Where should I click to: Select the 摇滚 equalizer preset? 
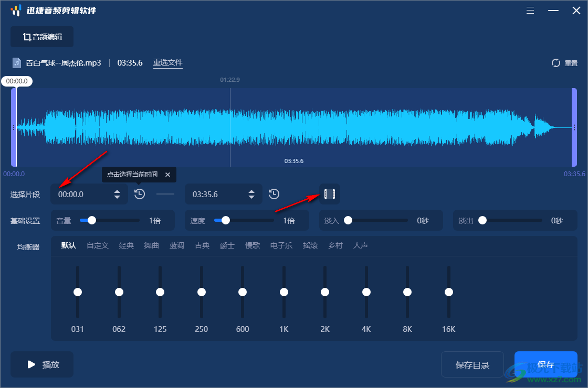tap(310, 245)
